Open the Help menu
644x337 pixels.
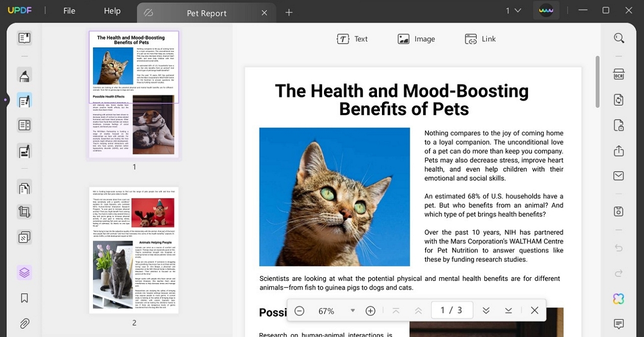pyautogui.click(x=112, y=11)
